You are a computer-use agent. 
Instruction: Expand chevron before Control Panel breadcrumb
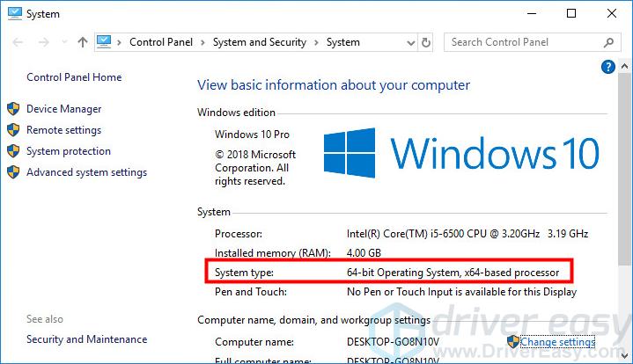119,42
